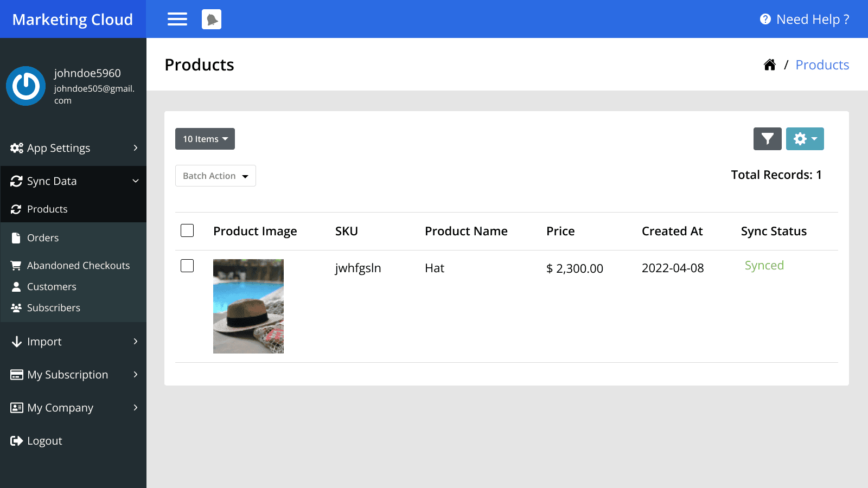Click the hamburger menu icon
868x488 pixels.
click(177, 19)
